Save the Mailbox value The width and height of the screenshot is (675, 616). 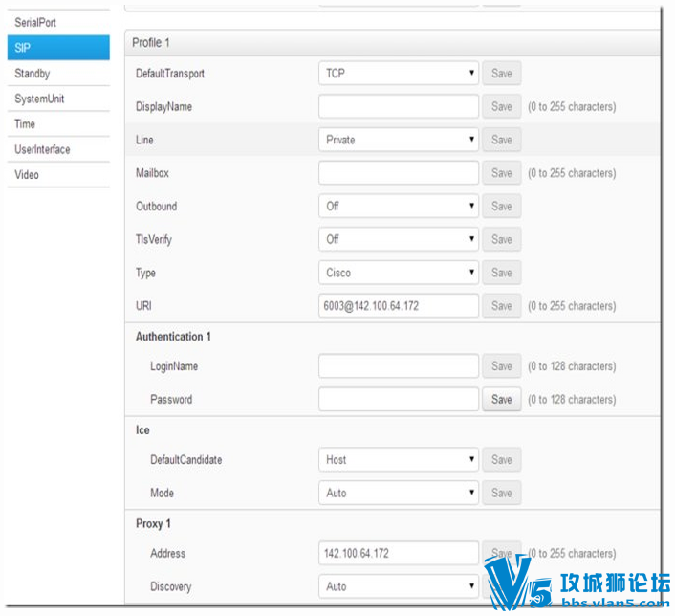click(502, 173)
